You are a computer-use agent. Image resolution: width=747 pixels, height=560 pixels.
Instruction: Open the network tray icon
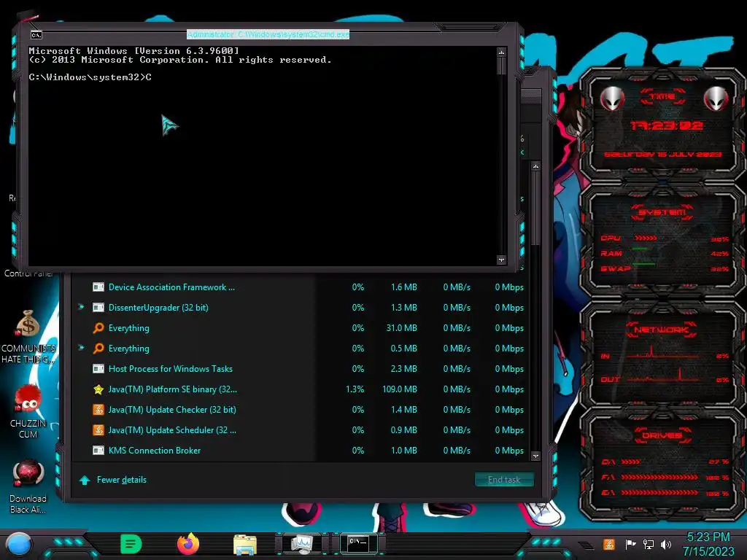(x=649, y=544)
